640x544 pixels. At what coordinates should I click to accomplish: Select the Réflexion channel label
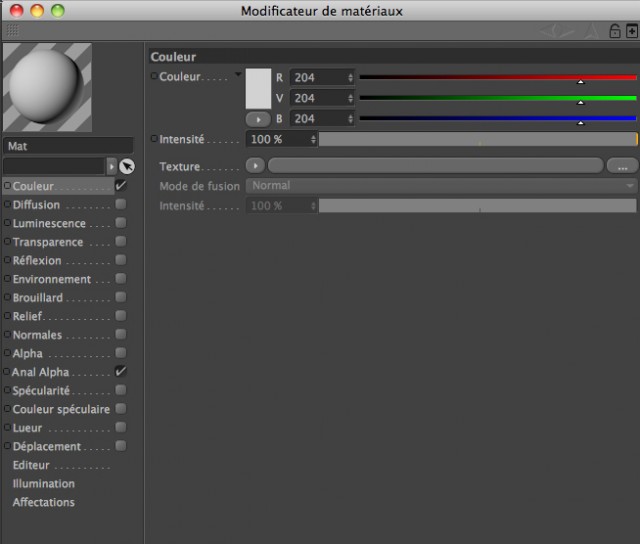point(37,260)
